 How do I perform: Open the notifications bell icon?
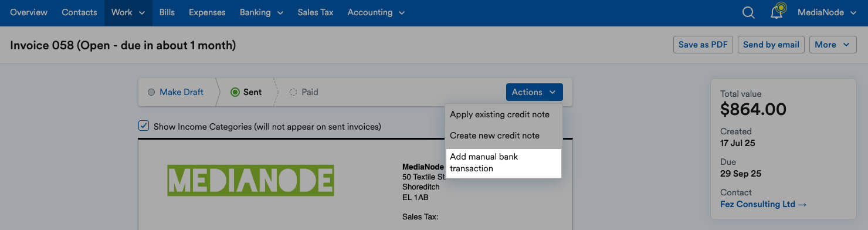(777, 12)
